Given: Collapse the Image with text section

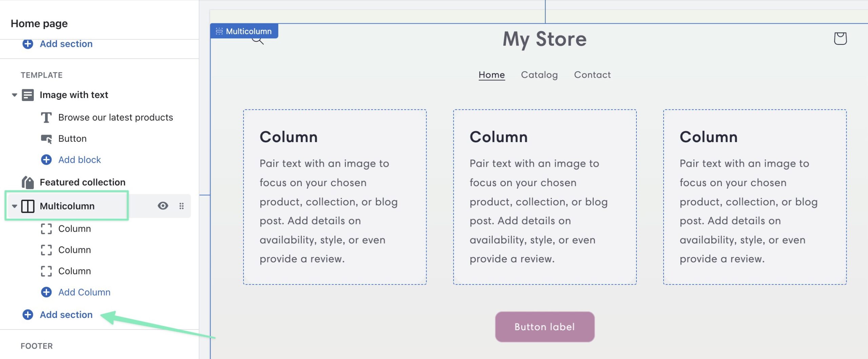Looking at the screenshot, I should pyautogui.click(x=14, y=95).
